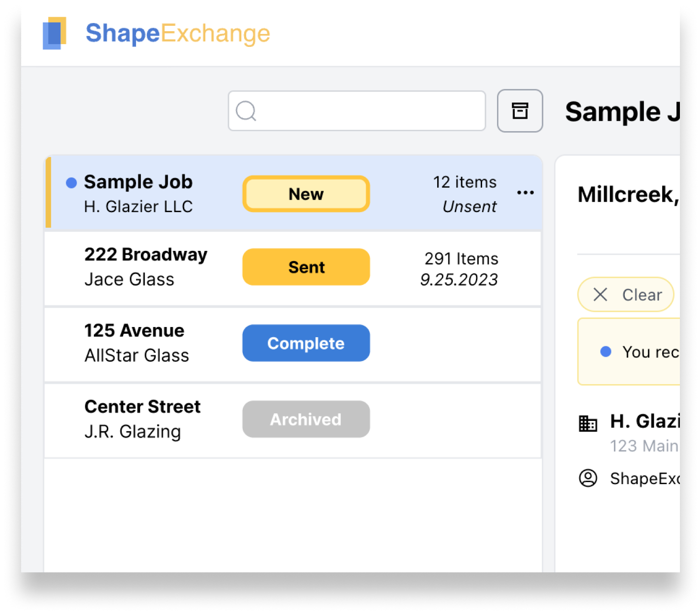
Task: Open the three-dot menu for Sample Job
Action: pos(525,193)
